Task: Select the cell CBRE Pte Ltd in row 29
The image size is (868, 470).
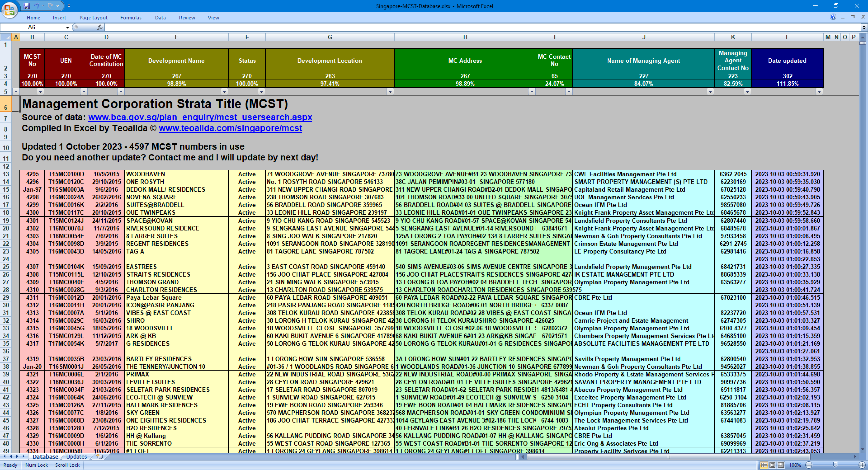Action: click(644, 298)
